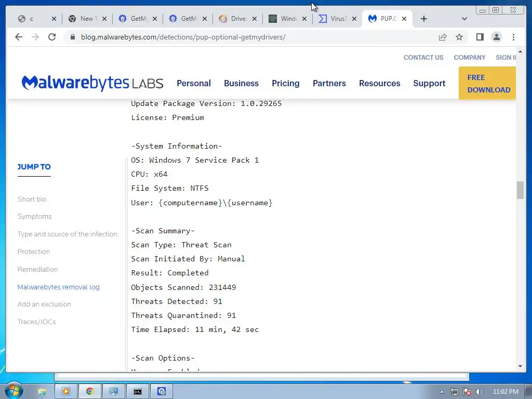532x399 pixels.
Task: Click the Chrome taskbar icon
Action: click(89, 392)
